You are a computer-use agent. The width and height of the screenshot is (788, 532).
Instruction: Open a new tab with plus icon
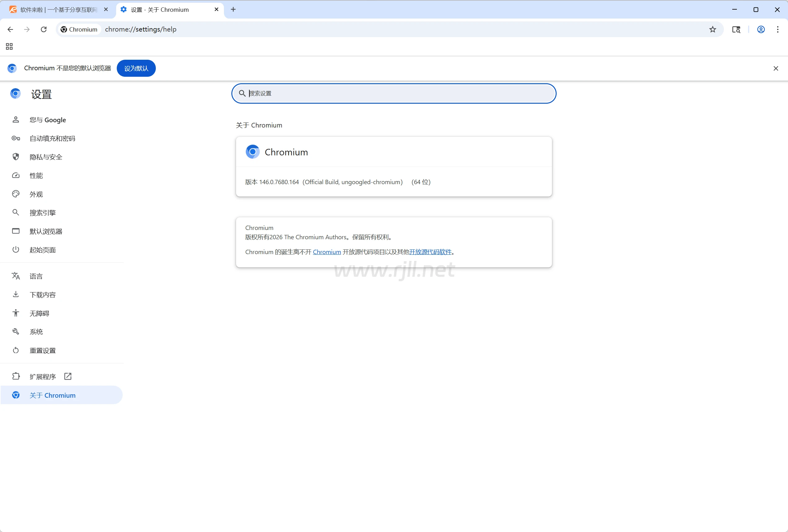click(x=233, y=10)
